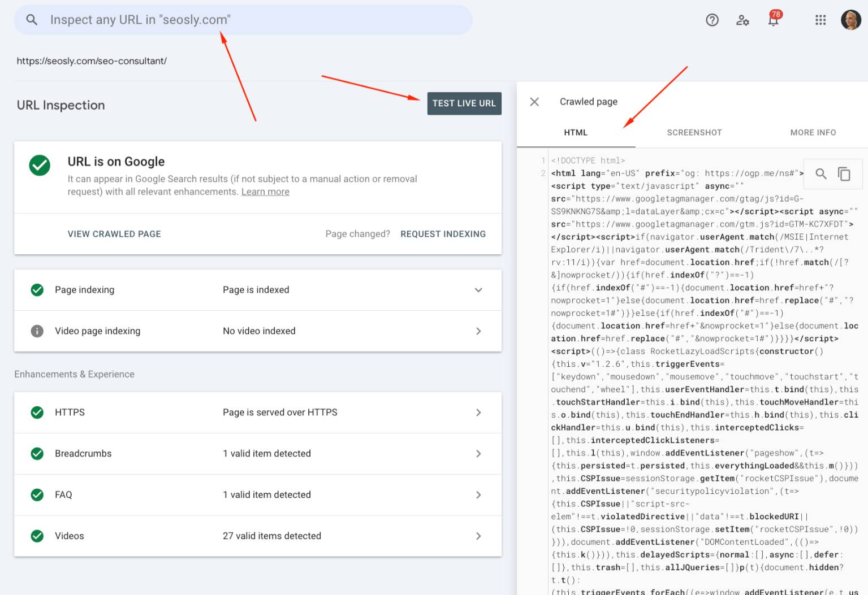Search within the crawled HTML code
The height and width of the screenshot is (595, 868).
point(821,173)
